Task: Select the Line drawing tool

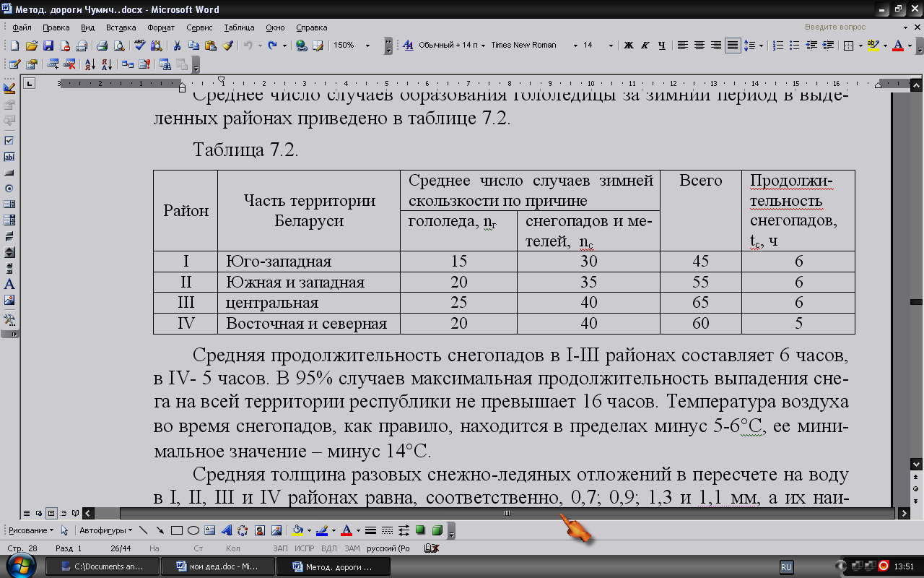Action: (143, 530)
